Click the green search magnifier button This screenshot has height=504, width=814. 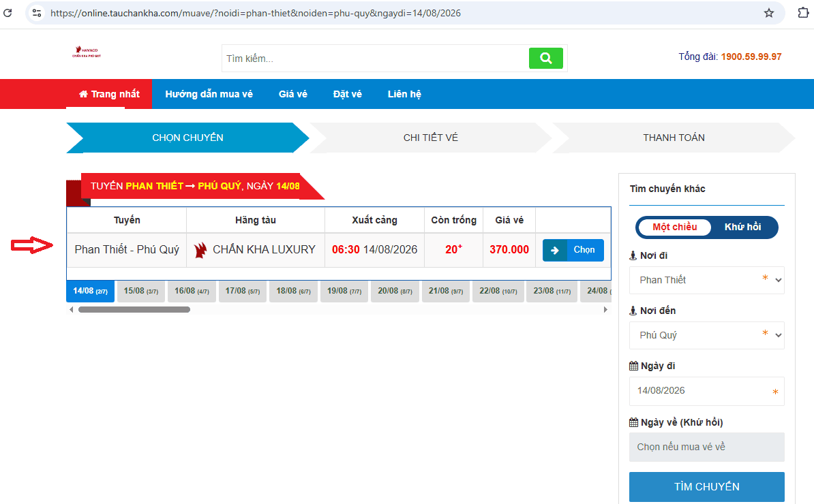545,58
